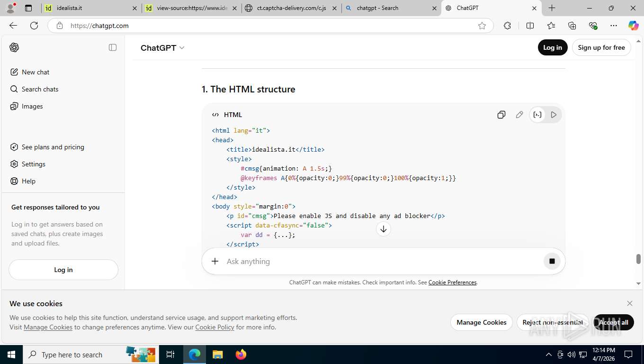Open Windows Start menu
Image resolution: width=644 pixels, height=364 pixels.
tap(11, 355)
